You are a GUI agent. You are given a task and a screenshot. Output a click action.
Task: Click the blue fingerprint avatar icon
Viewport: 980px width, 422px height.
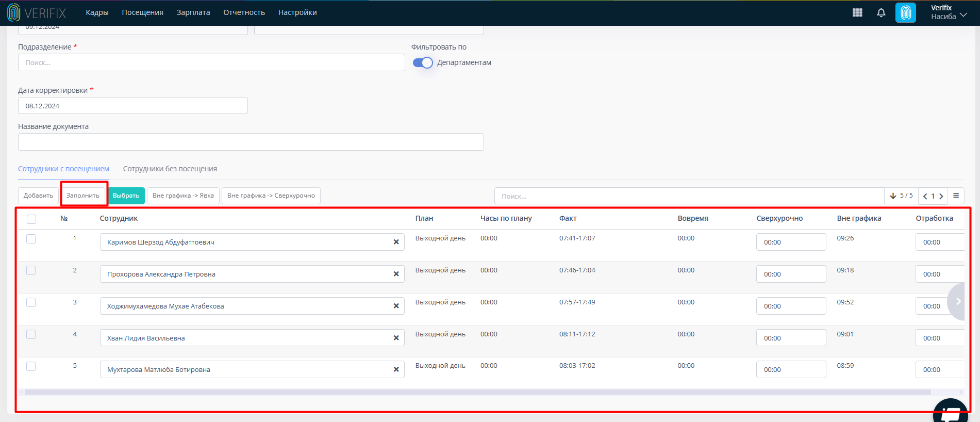tap(906, 12)
